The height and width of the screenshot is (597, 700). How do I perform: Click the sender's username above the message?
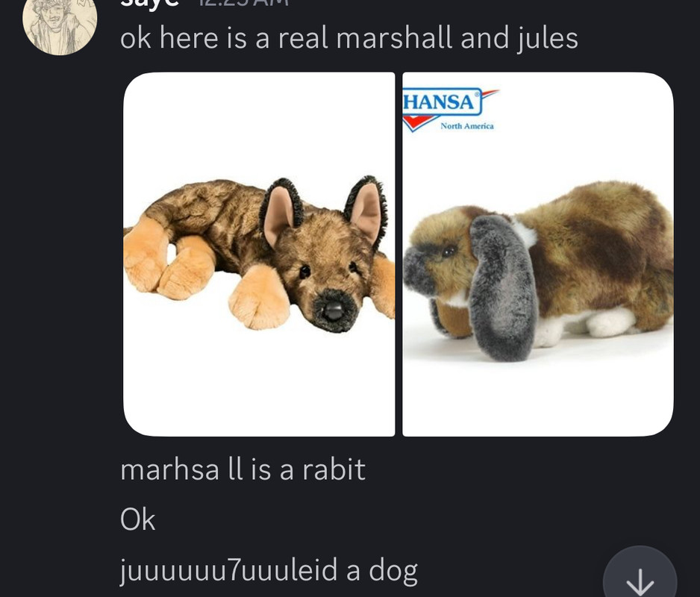coord(150,3)
